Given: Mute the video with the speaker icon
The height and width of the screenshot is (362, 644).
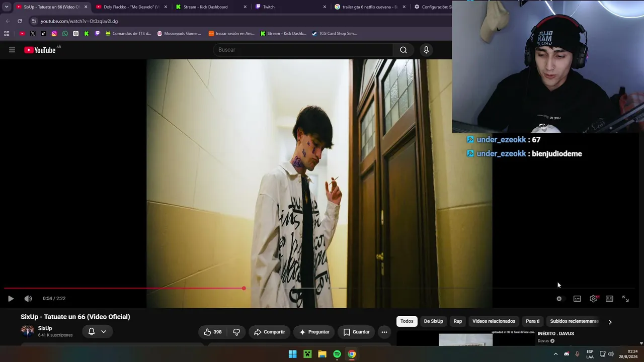Looking at the screenshot, I should pyautogui.click(x=28, y=299).
